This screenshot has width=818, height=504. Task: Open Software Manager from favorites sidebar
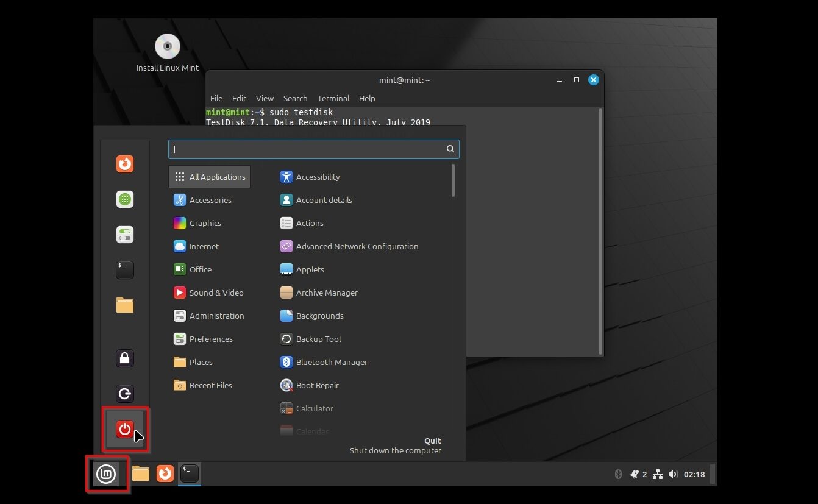click(x=125, y=199)
